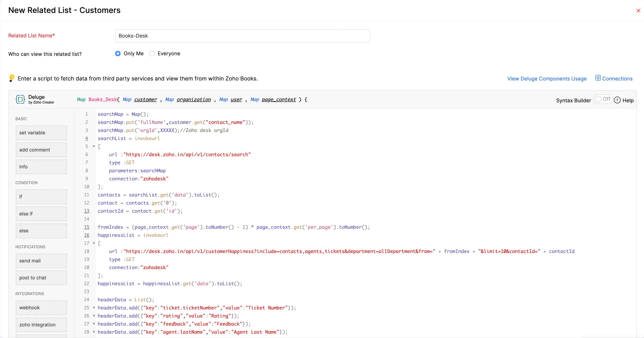Select the zoho integration block
644x338 pixels.
41,324
